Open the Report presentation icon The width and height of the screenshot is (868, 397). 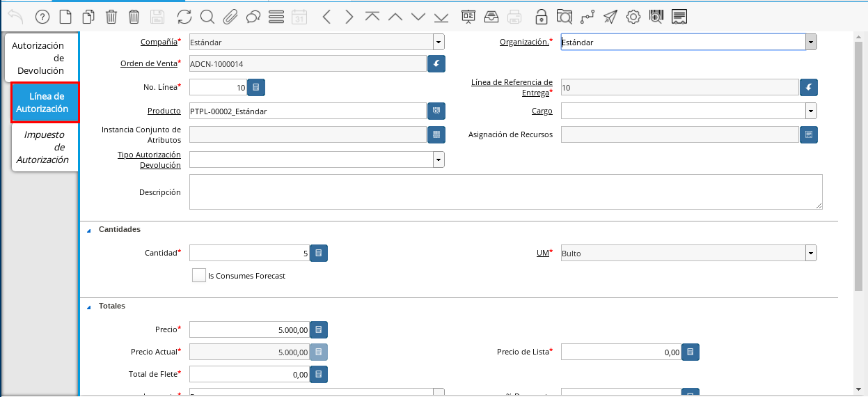[468, 16]
